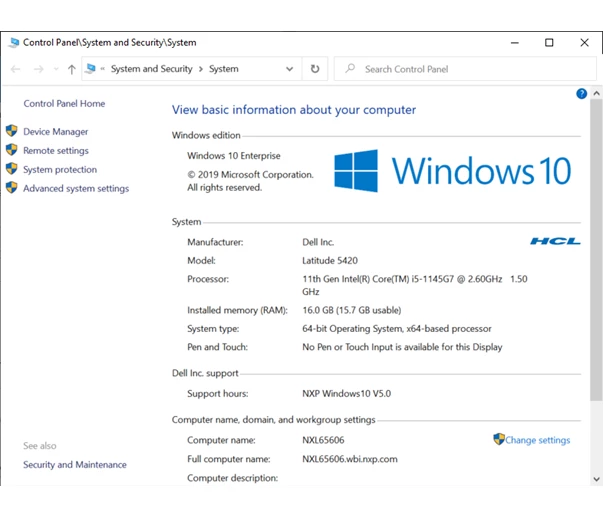Click the shield icon beside System protection
Image resolution: width=603 pixels, height=516 pixels.
click(12, 168)
